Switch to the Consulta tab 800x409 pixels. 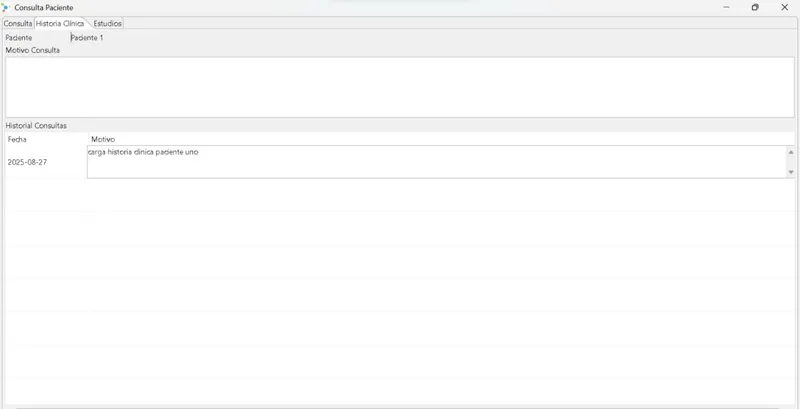click(x=18, y=23)
